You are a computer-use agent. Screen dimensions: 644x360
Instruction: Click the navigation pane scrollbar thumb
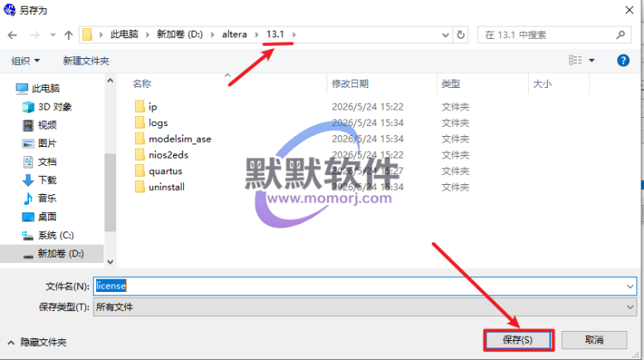110,192
